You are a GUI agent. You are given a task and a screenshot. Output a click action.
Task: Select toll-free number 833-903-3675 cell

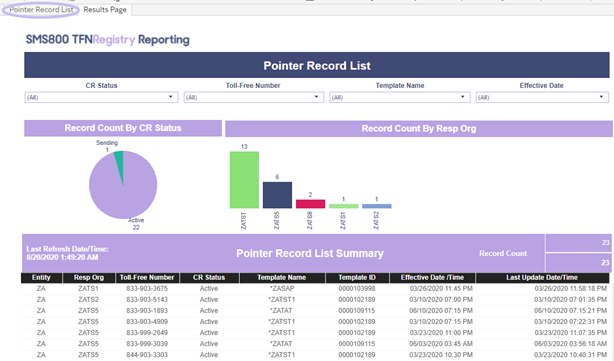click(x=147, y=289)
